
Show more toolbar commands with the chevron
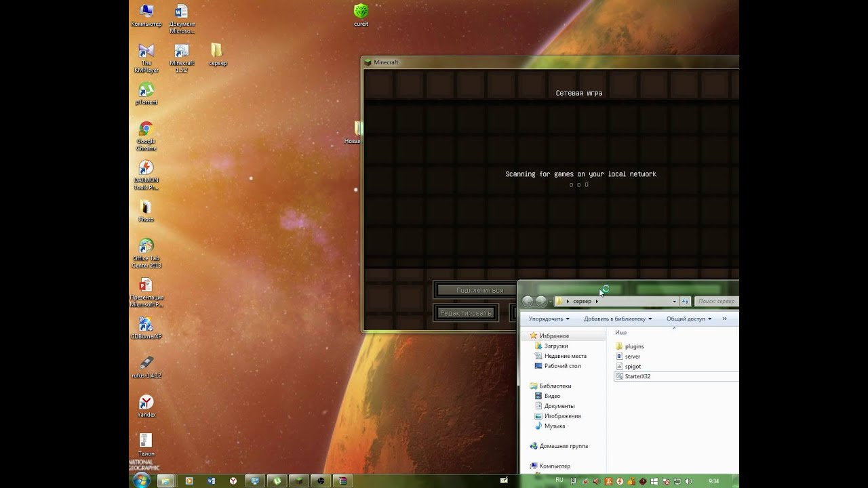coord(725,319)
